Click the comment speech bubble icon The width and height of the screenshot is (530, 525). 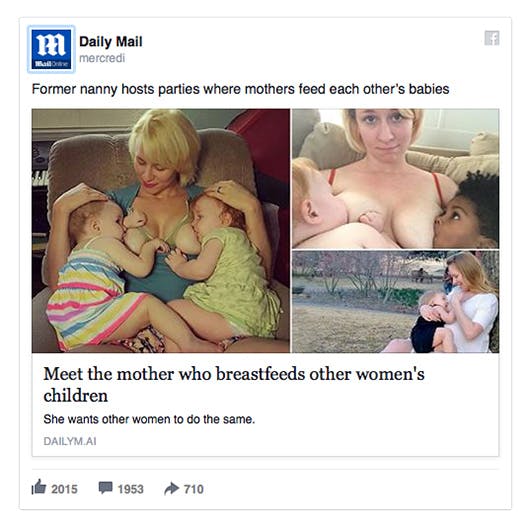105,488
